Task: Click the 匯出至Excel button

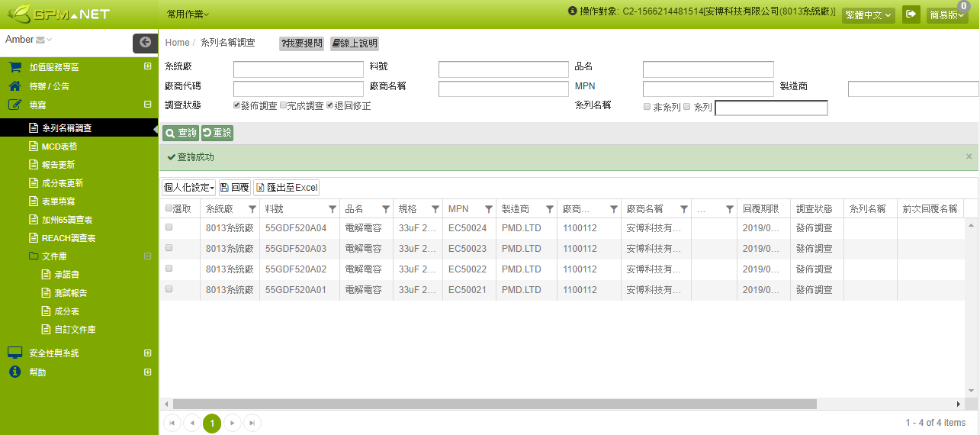Action: [287, 188]
